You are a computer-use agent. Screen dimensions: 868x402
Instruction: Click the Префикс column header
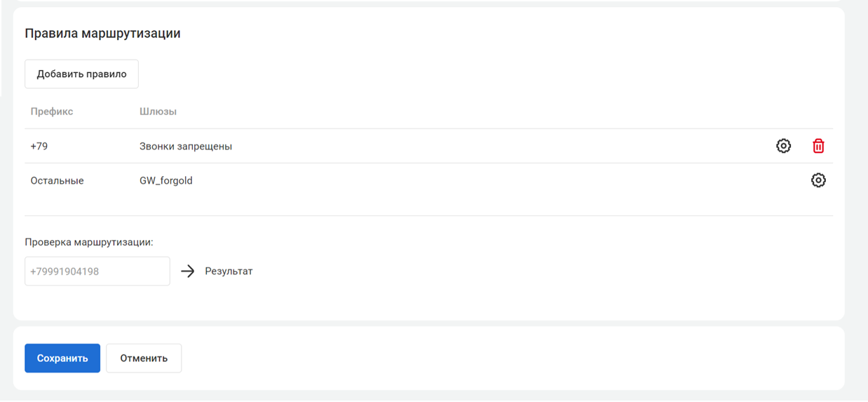(52, 112)
